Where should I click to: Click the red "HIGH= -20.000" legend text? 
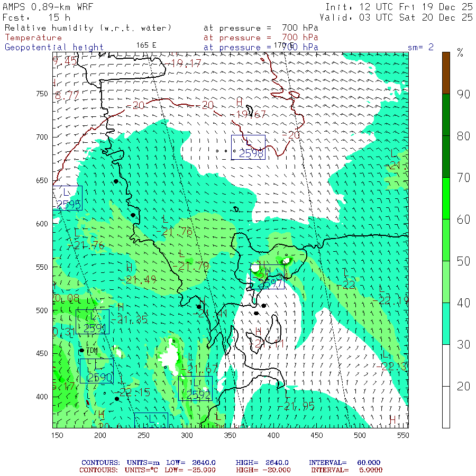(263, 470)
